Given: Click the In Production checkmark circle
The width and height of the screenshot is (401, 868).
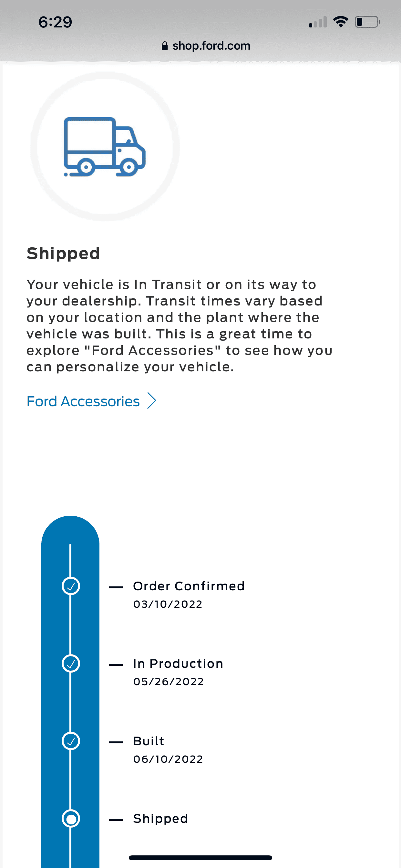Looking at the screenshot, I should pos(71,664).
